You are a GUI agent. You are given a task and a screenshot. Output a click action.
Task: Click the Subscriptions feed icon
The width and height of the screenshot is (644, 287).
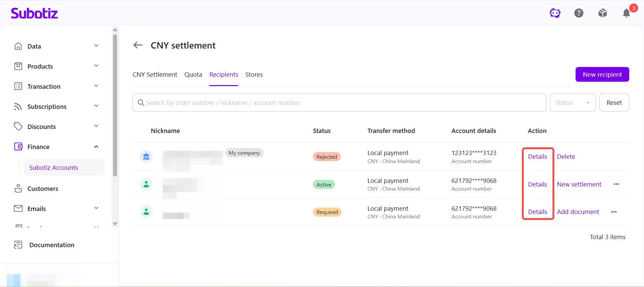18,106
